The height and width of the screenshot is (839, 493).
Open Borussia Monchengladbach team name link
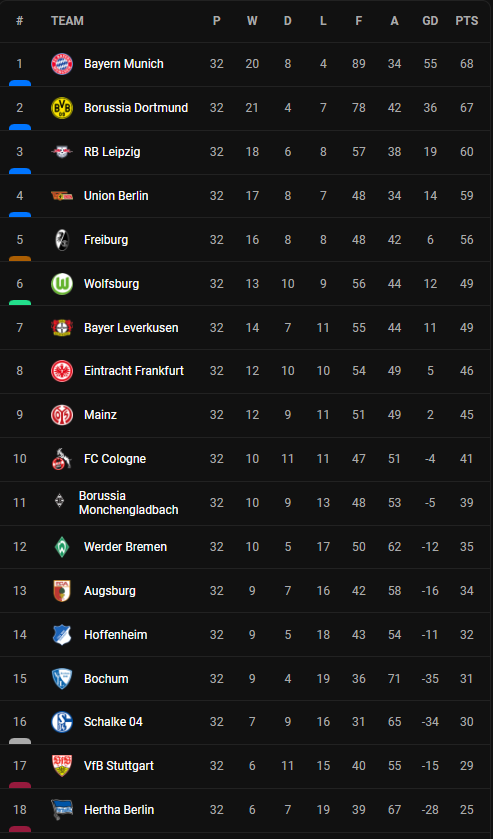(x=128, y=503)
